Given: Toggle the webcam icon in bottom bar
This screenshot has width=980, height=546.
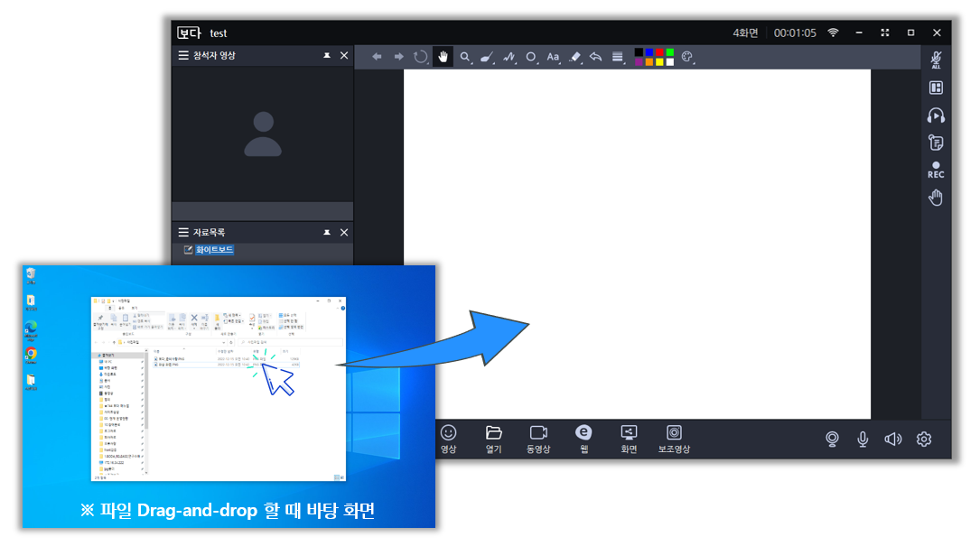Looking at the screenshot, I should [832, 440].
